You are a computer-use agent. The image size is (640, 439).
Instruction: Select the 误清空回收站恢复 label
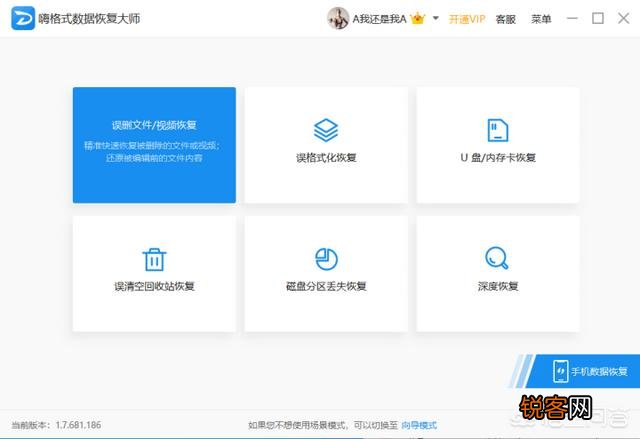pos(154,286)
